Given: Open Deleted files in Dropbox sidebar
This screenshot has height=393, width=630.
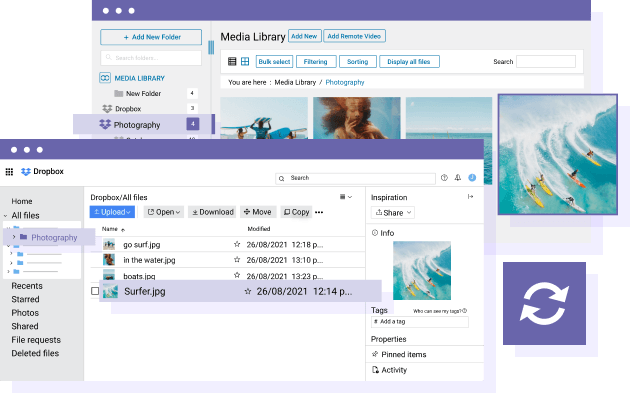Looking at the screenshot, I should tap(35, 353).
